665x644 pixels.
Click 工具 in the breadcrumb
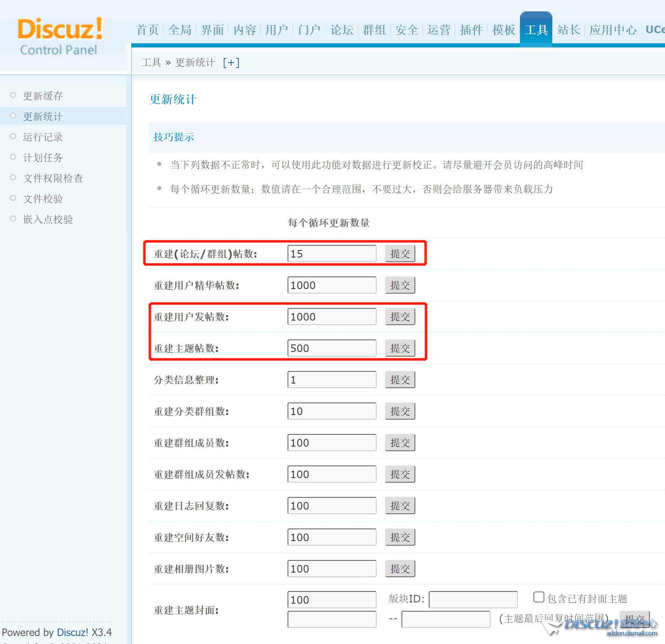pyautogui.click(x=151, y=63)
